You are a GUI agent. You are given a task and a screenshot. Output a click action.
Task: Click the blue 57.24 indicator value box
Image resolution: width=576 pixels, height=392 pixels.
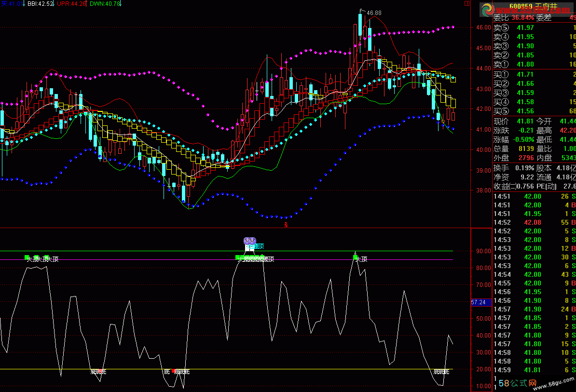pyautogui.click(x=481, y=302)
